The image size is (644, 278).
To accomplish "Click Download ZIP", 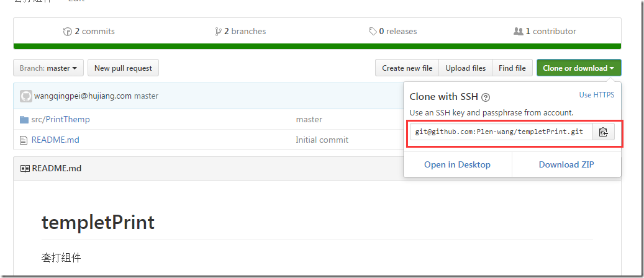I will coord(566,164).
